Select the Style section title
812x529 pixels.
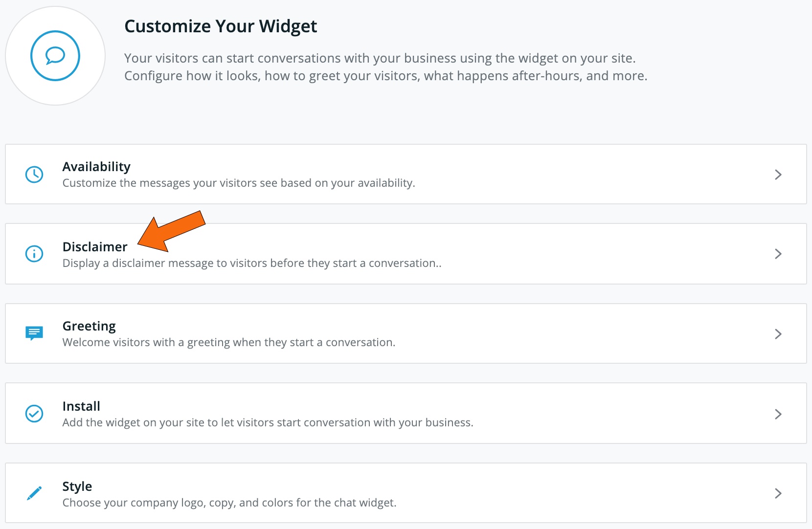(77, 486)
